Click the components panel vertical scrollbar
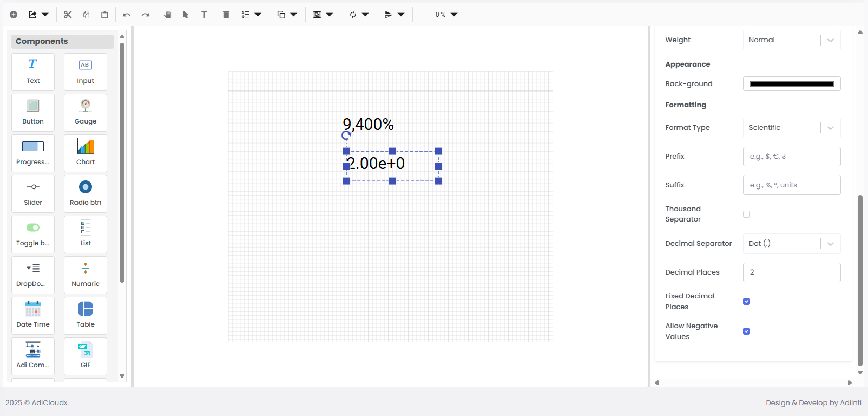Image resolution: width=868 pixels, height=416 pixels. [x=122, y=162]
